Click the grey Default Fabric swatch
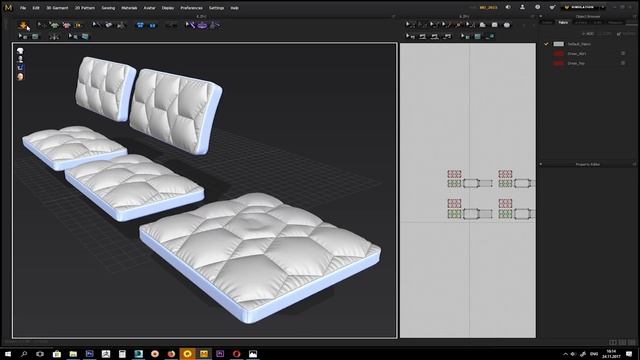This screenshot has width=640, height=360. pyautogui.click(x=558, y=44)
